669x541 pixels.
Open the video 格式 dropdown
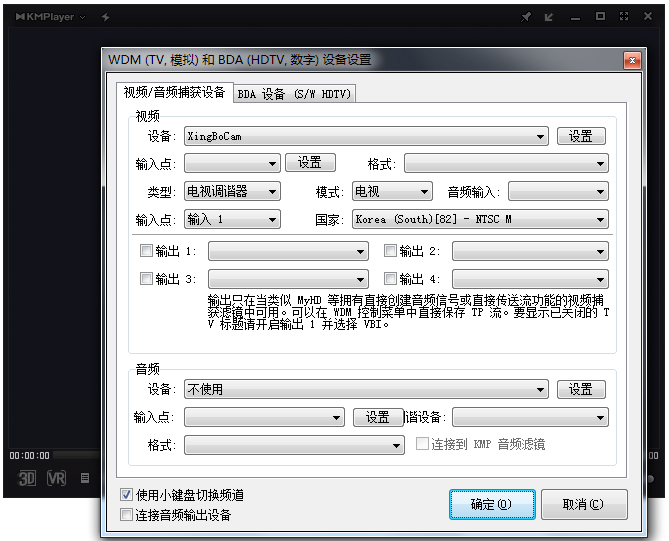pos(506,163)
